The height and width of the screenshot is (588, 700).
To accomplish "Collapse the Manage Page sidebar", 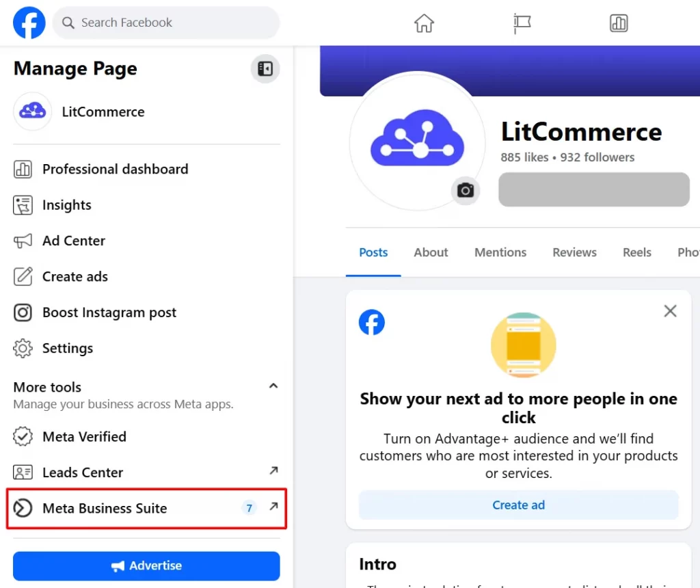I will click(265, 69).
